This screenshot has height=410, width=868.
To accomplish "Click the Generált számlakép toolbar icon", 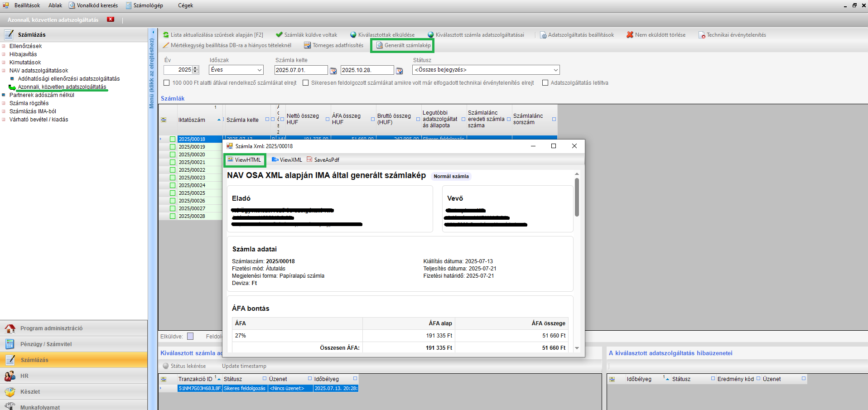I will tap(380, 45).
